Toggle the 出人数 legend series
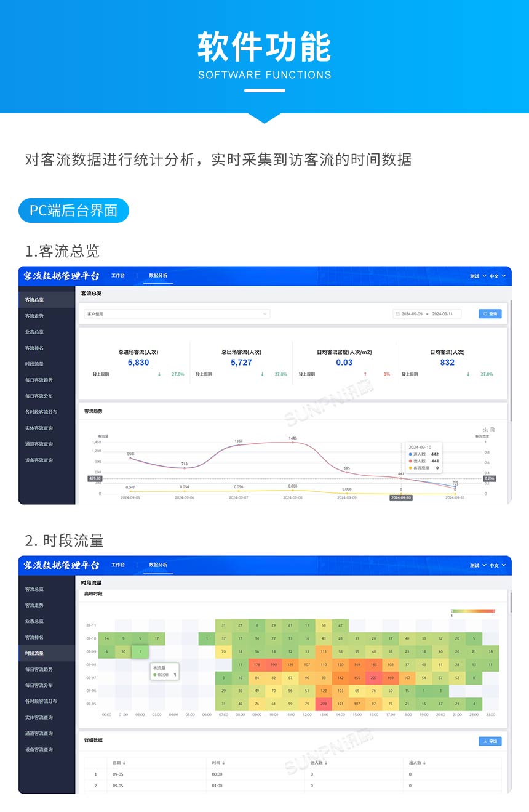This screenshot has width=529, height=812. pyautogui.click(x=419, y=460)
